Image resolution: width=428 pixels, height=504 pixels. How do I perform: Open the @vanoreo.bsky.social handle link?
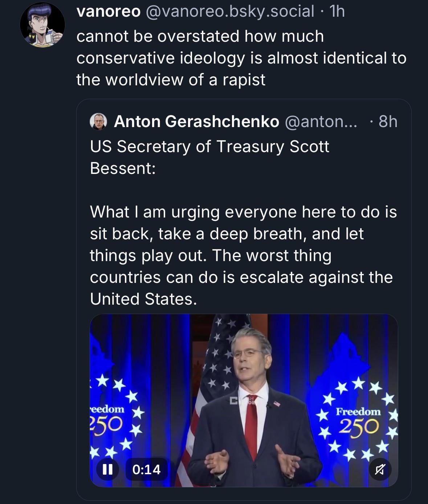pos(229,12)
